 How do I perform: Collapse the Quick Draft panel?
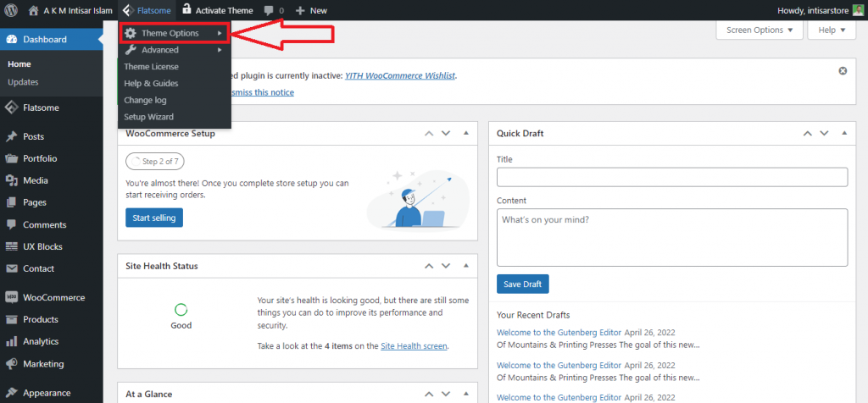click(844, 133)
